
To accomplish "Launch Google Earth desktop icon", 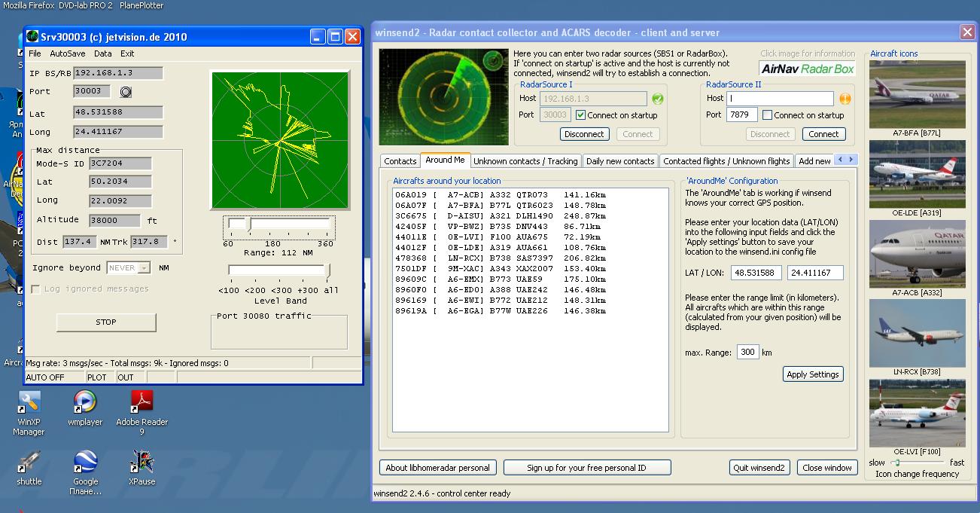I will point(85,472).
